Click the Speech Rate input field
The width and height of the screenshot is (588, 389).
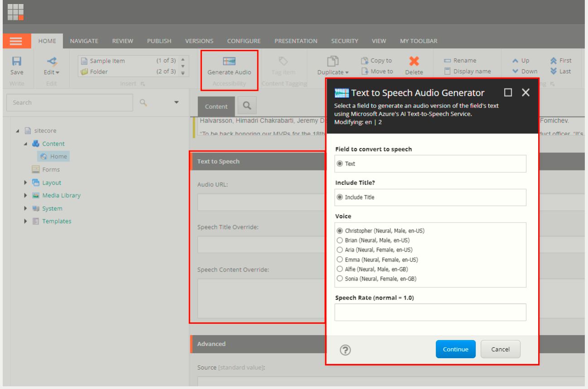430,312
